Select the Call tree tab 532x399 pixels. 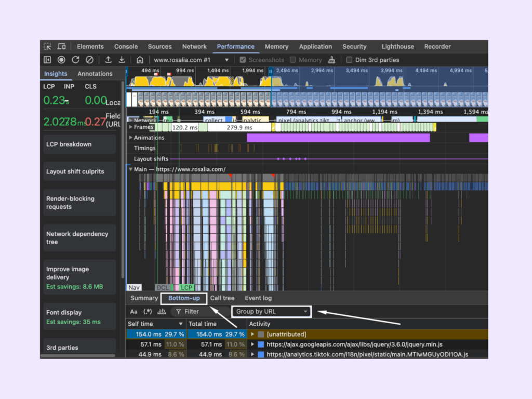(222, 298)
